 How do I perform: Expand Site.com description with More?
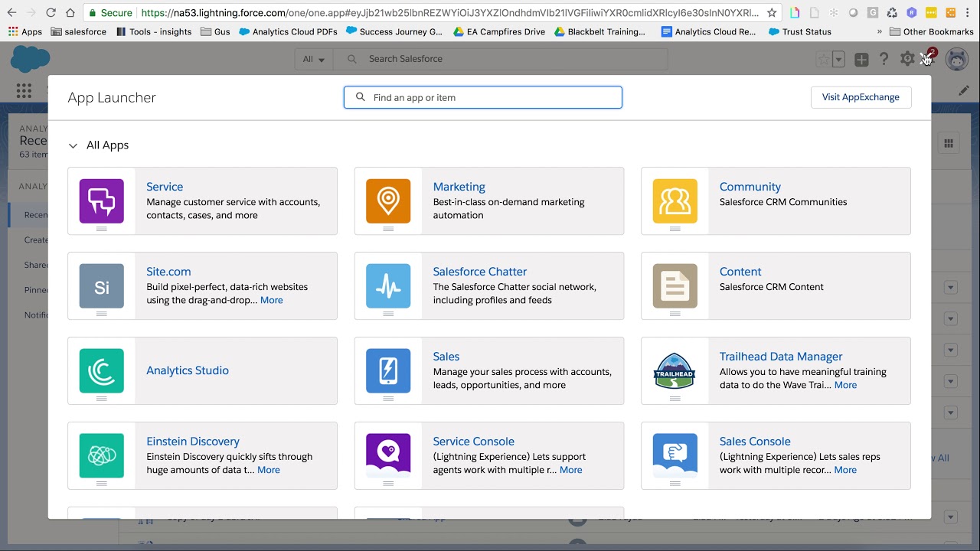pos(272,300)
